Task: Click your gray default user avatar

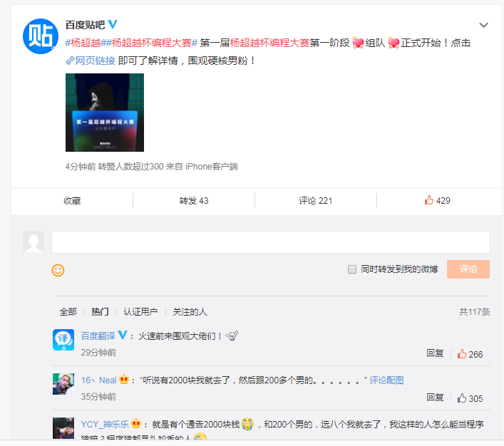Action: [x=34, y=242]
